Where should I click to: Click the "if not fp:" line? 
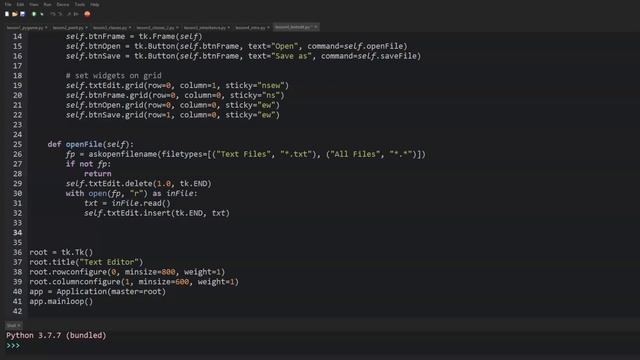[x=88, y=164]
